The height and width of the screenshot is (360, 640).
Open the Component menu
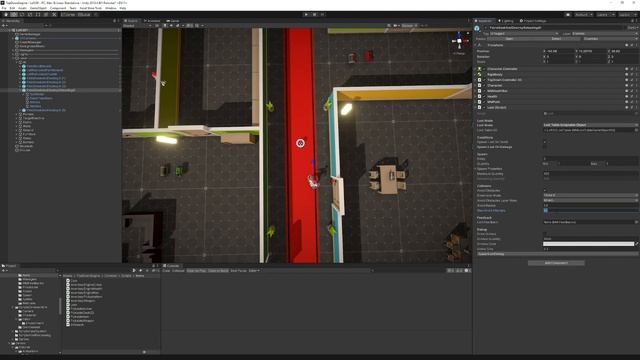point(58,8)
